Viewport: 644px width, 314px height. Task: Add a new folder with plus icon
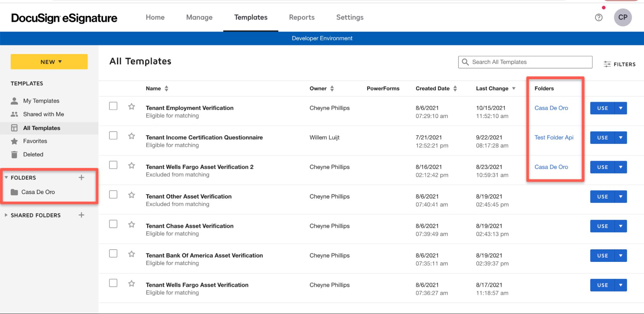tap(82, 178)
